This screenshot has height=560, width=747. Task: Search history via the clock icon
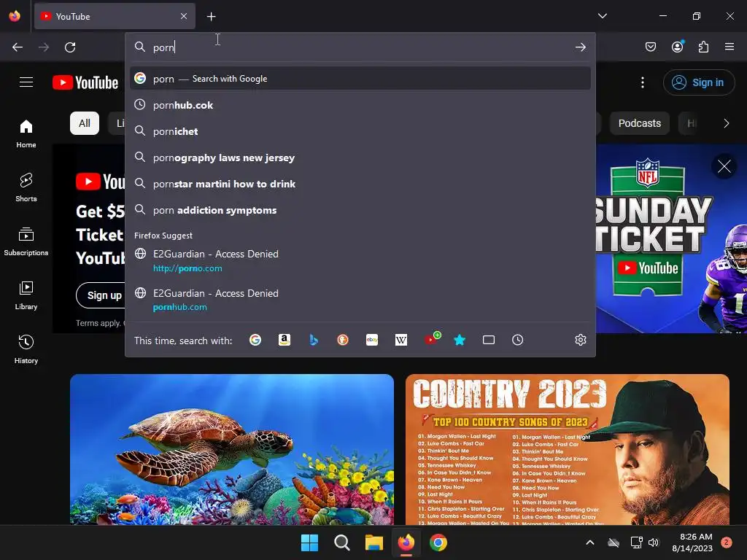(x=517, y=340)
